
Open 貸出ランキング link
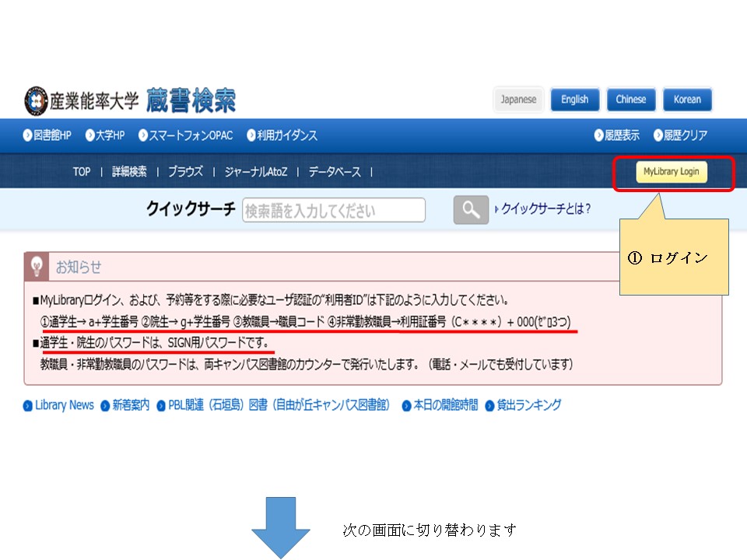pos(529,405)
